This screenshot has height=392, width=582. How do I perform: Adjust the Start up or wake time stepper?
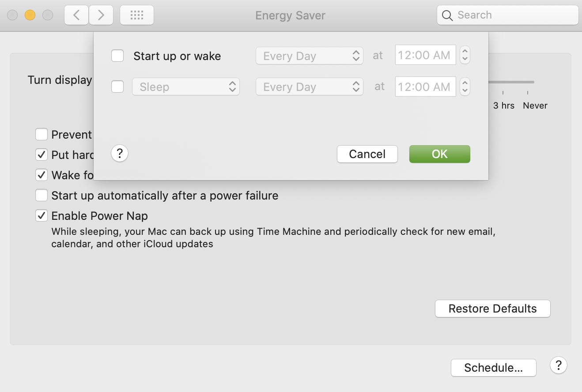pyautogui.click(x=465, y=55)
